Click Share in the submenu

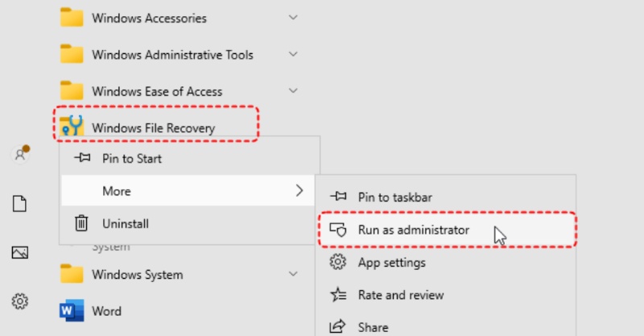click(373, 327)
